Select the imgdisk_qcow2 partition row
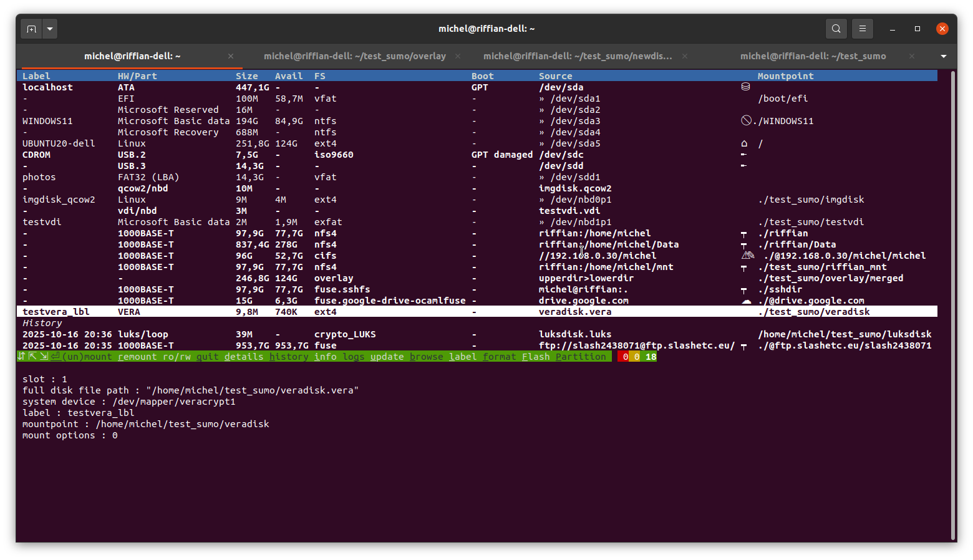Image resolution: width=973 pixels, height=560 pixels. point(477,200)
